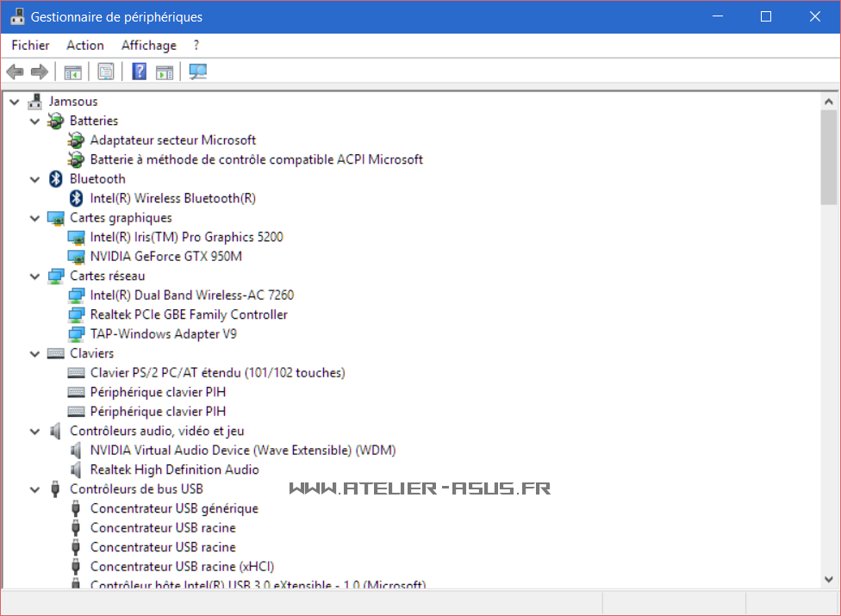
Task: Click the blue Help question mark icon
Action: click(x=139, y=72)
